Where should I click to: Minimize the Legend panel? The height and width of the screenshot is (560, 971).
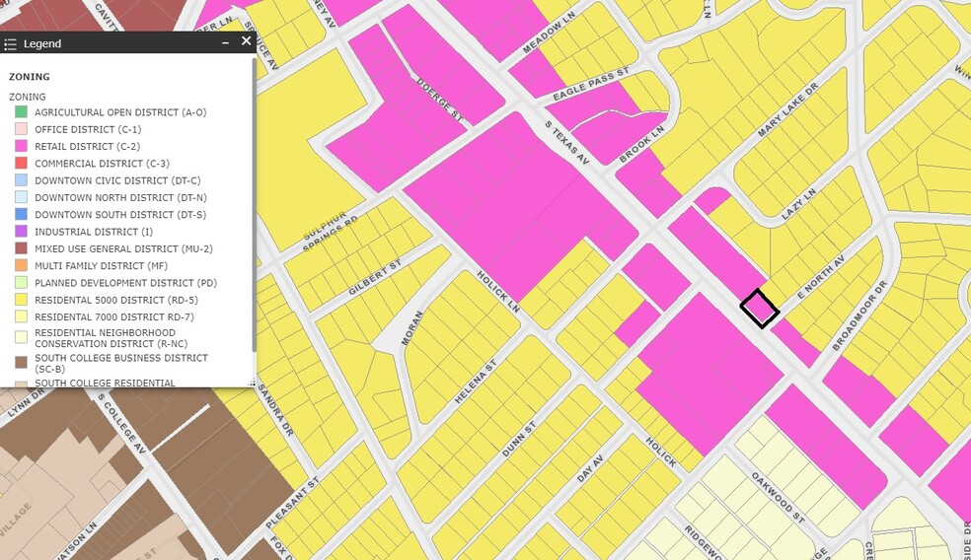(225, 42)
